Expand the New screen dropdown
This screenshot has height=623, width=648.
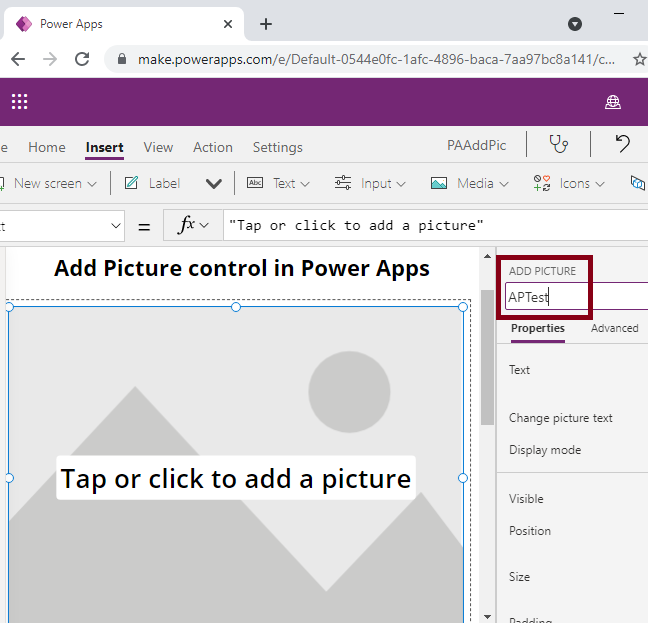tap(92, 184)
